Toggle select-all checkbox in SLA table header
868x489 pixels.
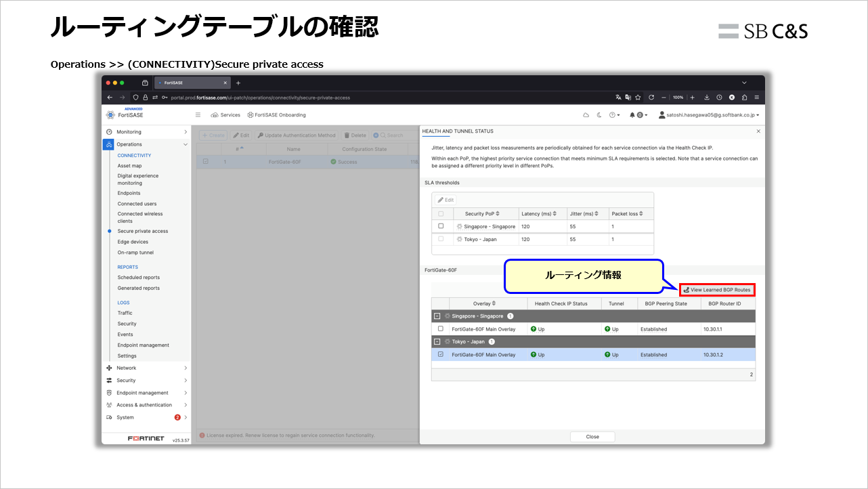441,214
